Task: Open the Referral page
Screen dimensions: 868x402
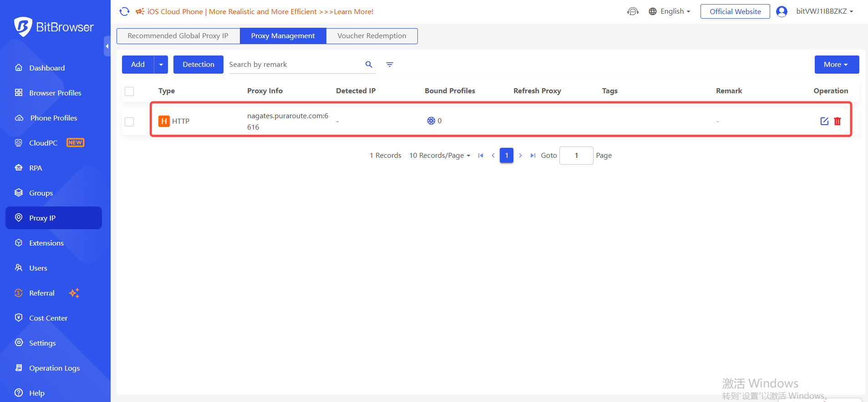Action: tap(54, 293)
